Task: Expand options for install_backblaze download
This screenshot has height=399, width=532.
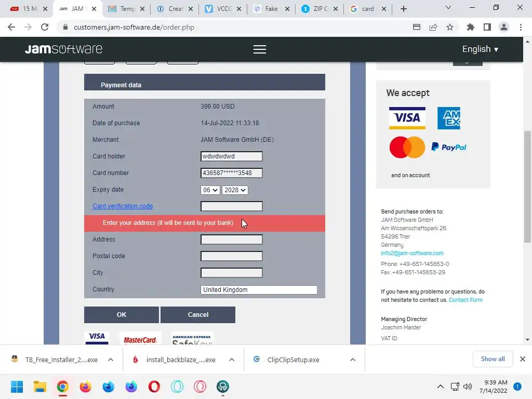Action: tap(232, 360)
